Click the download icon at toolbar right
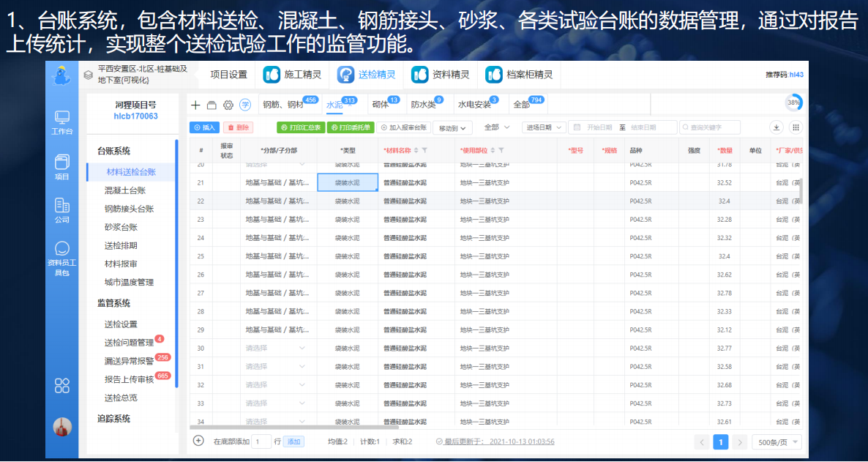 776,127
